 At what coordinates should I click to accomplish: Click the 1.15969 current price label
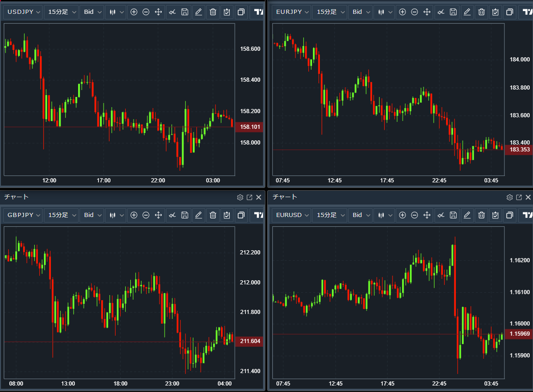(519, 334)
